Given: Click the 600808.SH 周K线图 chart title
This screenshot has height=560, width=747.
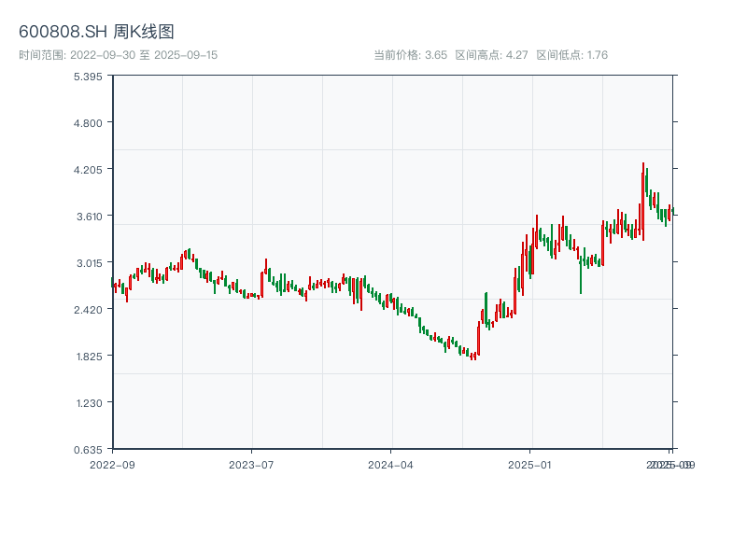Looking at the screenshot, I should [x=96, y=33].
